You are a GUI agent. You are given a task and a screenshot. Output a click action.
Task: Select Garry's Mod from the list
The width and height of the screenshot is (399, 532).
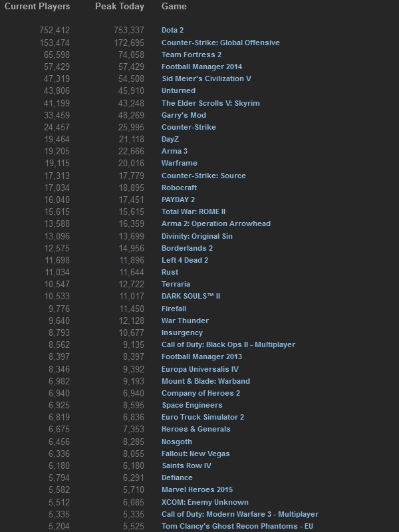pos(184,115)
